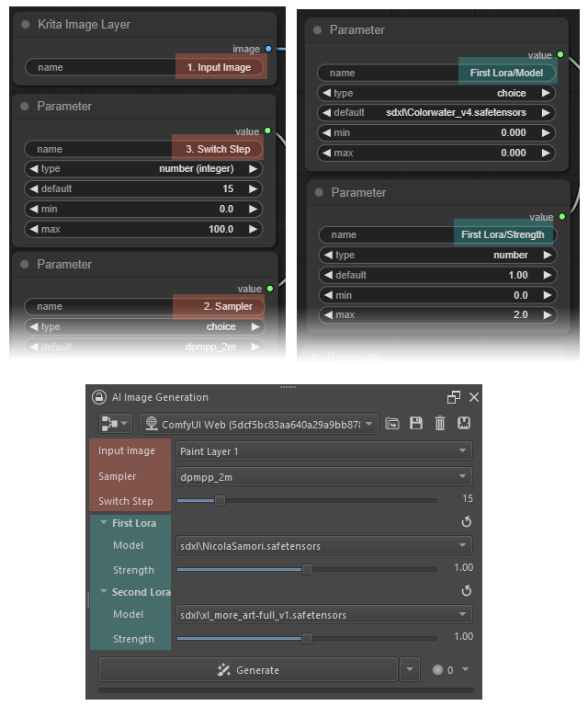Image resolution: width=588 pixels, height=706 pixels.
Task: Adjust Second Lora Strength slider
Action: pyautogui.click(x=307, y=638)
